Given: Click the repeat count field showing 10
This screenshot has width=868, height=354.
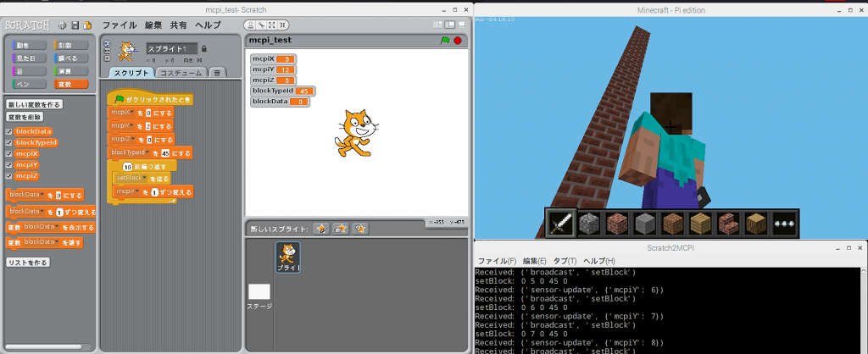Looking at the screenshot, I should 127,167.
